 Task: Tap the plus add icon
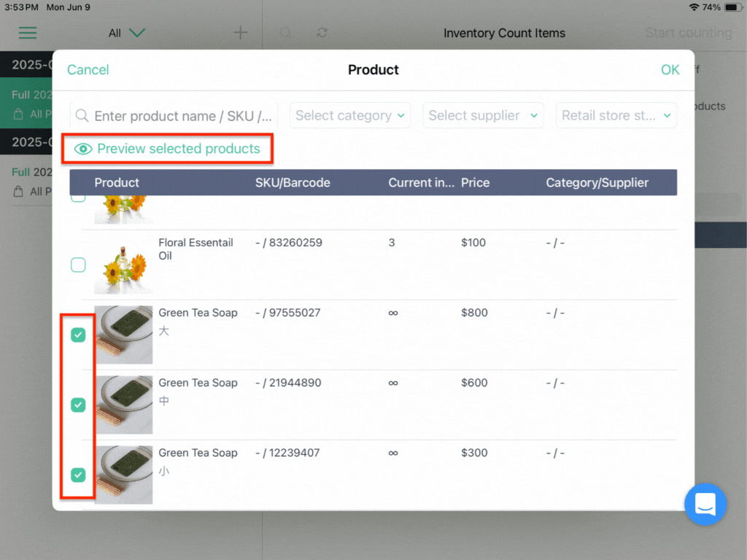click(241, 32)
